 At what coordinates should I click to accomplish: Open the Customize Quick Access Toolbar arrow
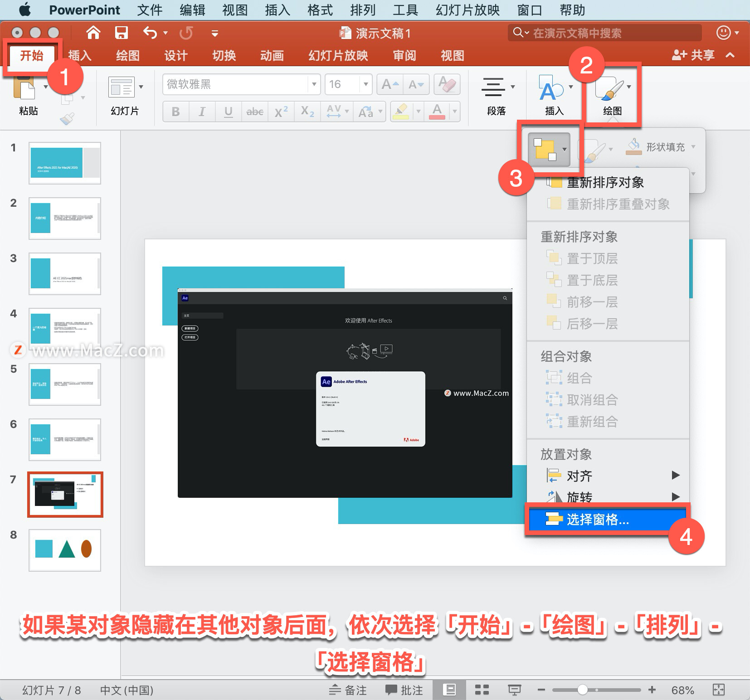pyautogui.click(x=215, y=33)
